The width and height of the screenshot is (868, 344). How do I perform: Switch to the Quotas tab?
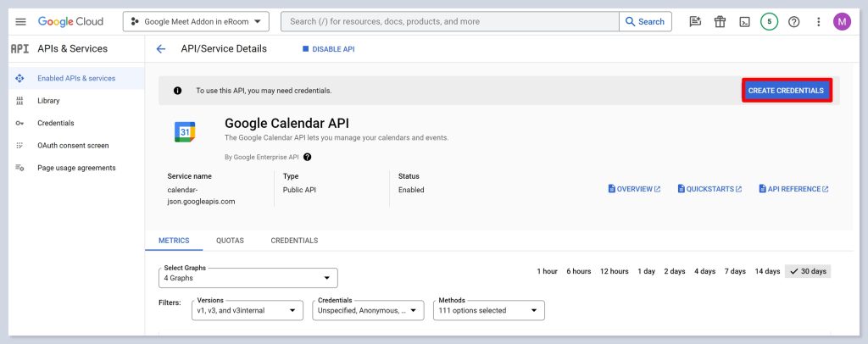(230, 241)
